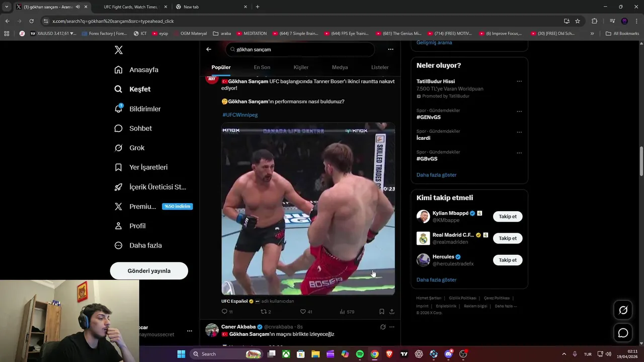Image resolution: width=644 pixels, height=362 pixels.
Task: Open account switcher three-dot menu
Action: point(190,331)
